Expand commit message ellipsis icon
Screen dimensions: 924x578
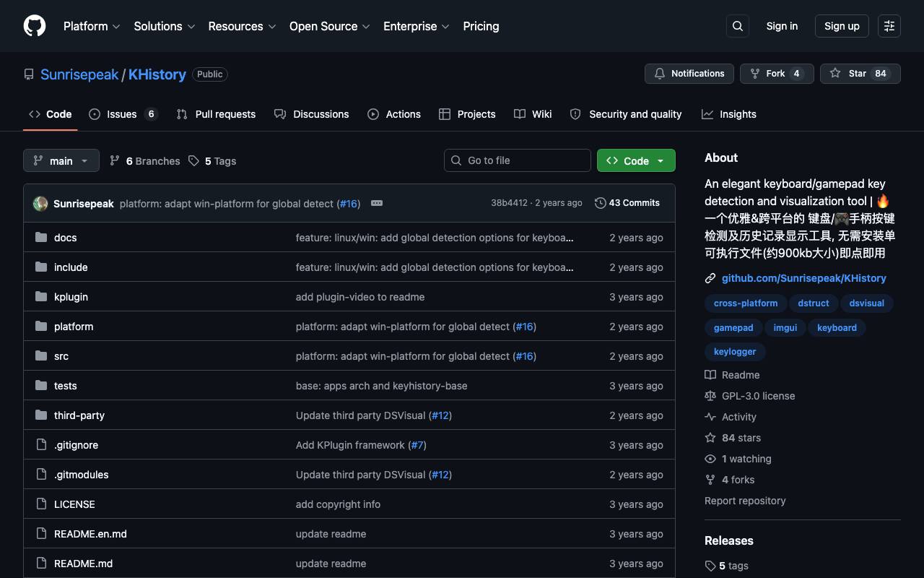[377, 203]
